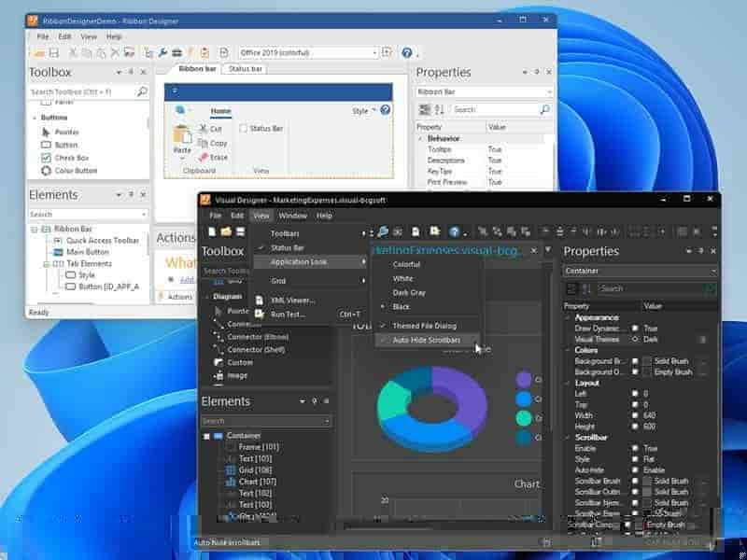Click the blue Help icon in Ribbon Designer toolbar
The height and width of the screenshot is (560, 747).
click(406, 52)
